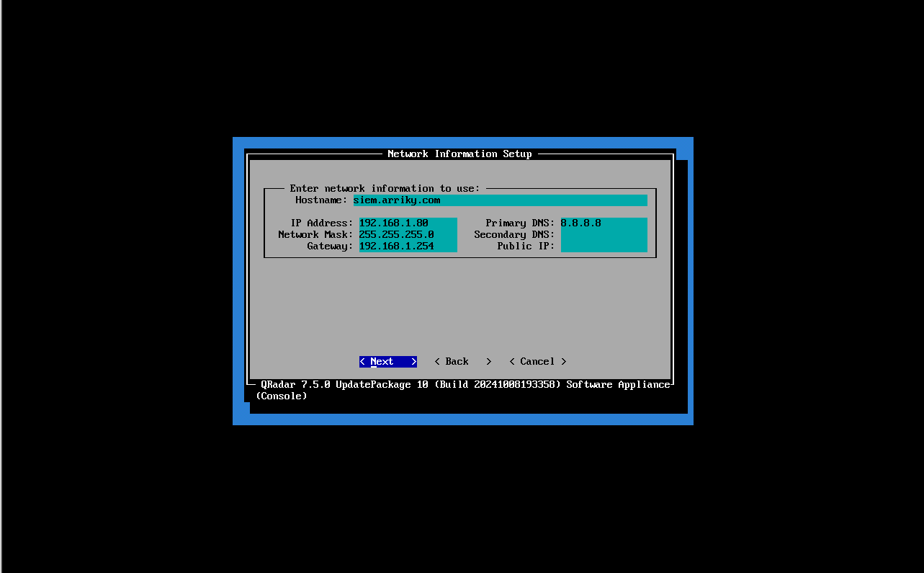Focus the Primary DNS field 8.8.8.8

[604, 223]
